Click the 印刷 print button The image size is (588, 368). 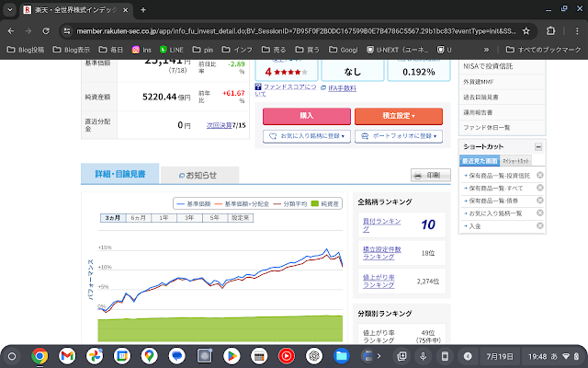(431, 176)
